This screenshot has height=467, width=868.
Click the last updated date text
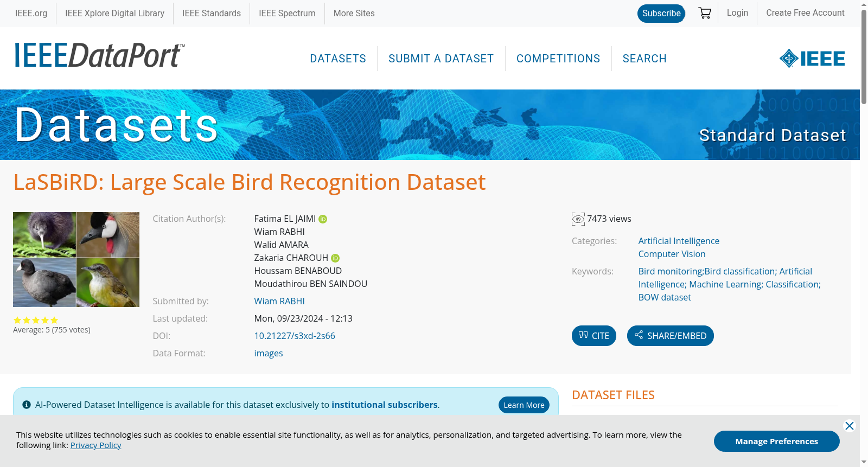click(303, 318)
